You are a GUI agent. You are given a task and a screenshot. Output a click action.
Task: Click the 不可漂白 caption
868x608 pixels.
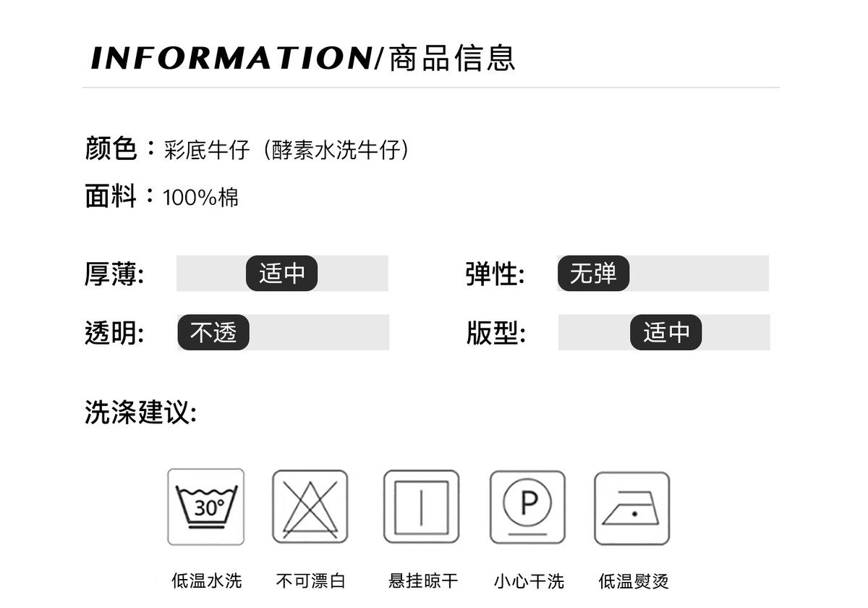tap(311, 580)
